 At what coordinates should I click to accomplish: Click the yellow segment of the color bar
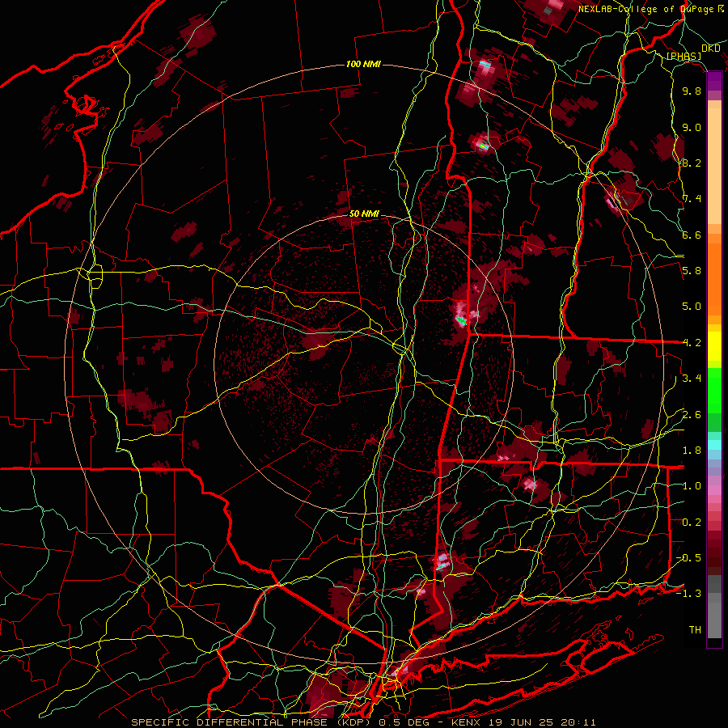714,346
